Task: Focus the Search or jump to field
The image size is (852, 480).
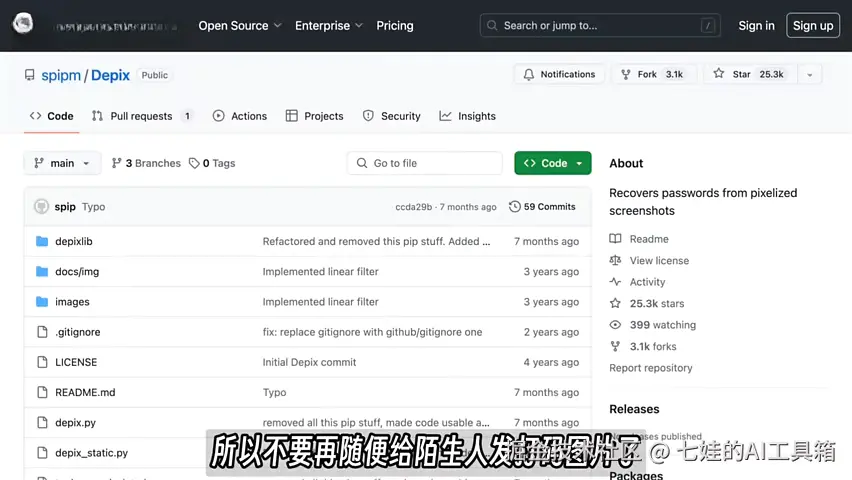Action: point(600,26)
